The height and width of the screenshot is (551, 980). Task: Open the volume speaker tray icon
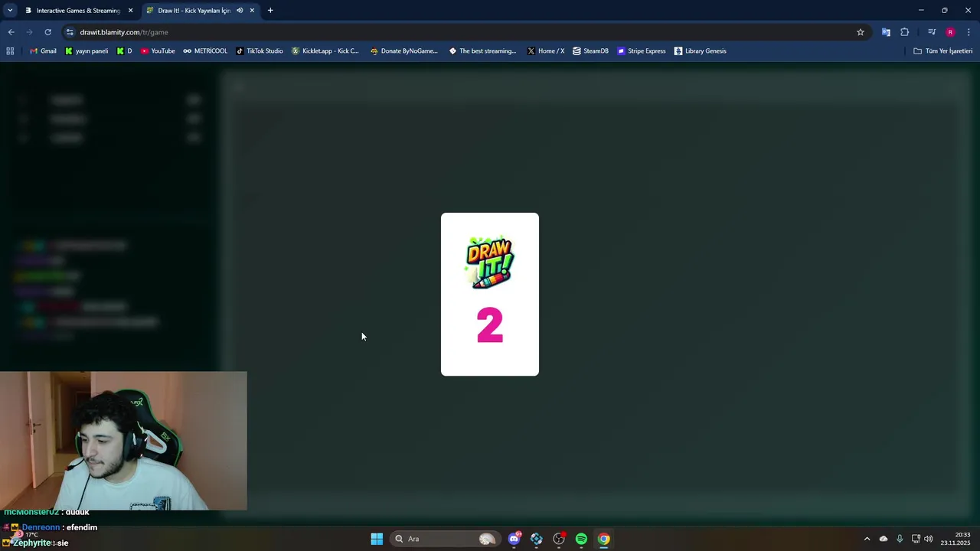[929, 539]
